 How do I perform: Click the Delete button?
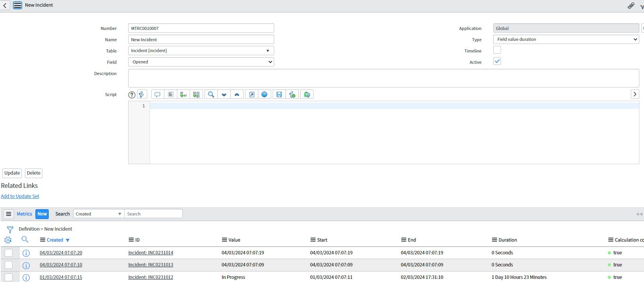[x=34, y=173]
